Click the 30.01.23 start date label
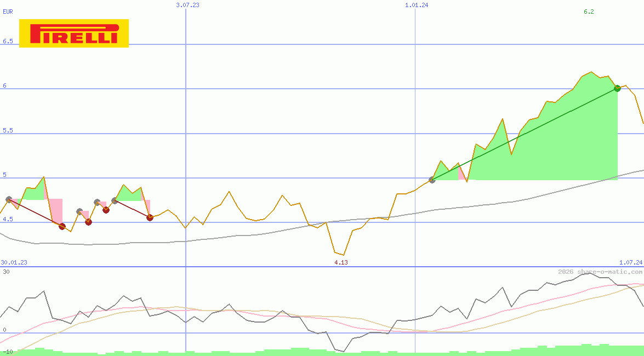 [14, 262]
